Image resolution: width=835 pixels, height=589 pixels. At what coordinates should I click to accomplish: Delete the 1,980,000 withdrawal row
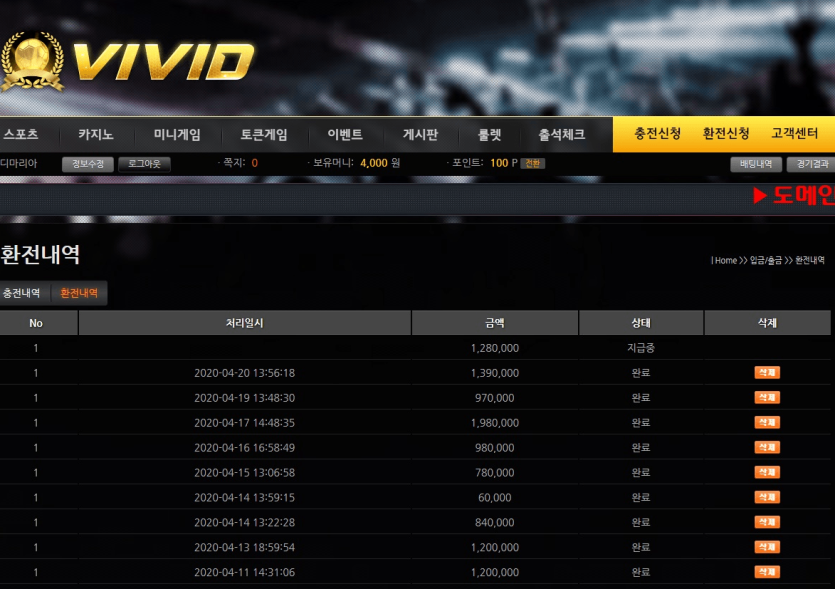tap(767, 422)
